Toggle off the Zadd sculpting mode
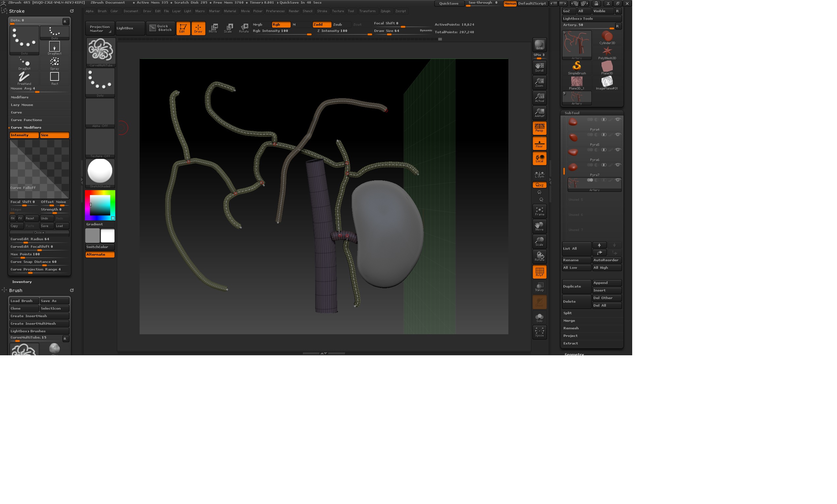The width and height of the screenshot is (837, 504). point(321,24)
